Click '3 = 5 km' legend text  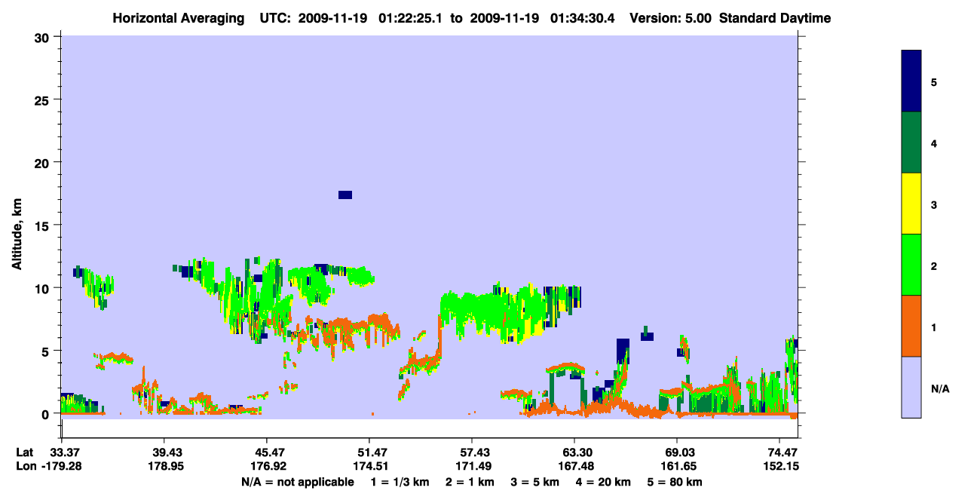click(x=535, y=482)
